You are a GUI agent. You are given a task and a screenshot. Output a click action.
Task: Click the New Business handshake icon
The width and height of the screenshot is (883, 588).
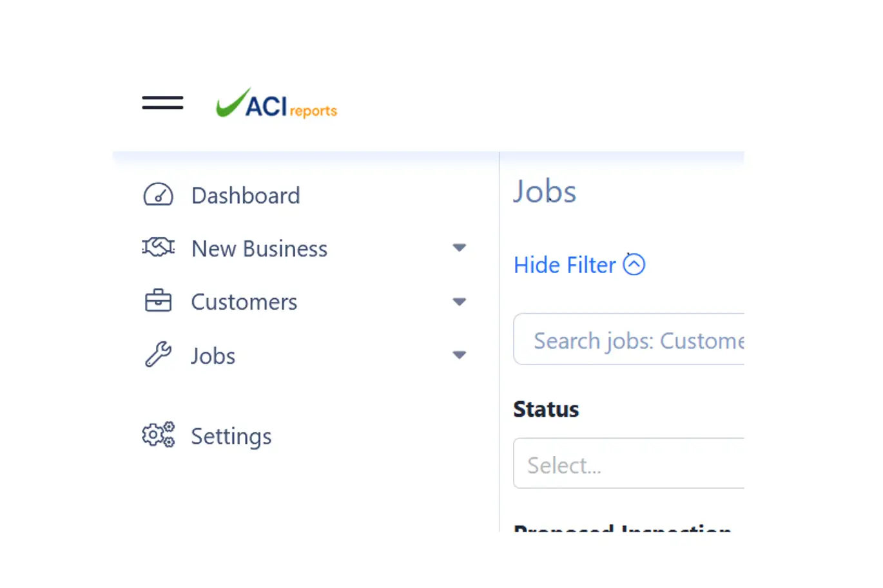coord(158,247)
